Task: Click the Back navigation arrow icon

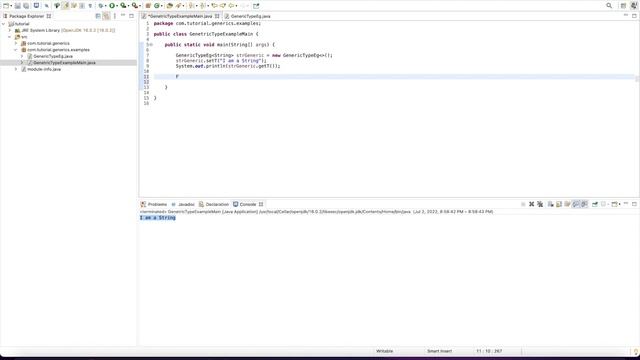Action: (231, 6)
